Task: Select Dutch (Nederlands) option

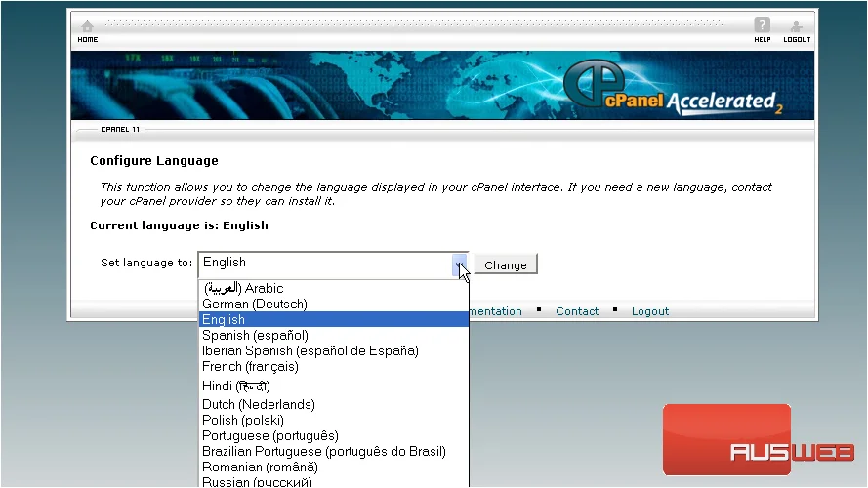Action: 334,404
